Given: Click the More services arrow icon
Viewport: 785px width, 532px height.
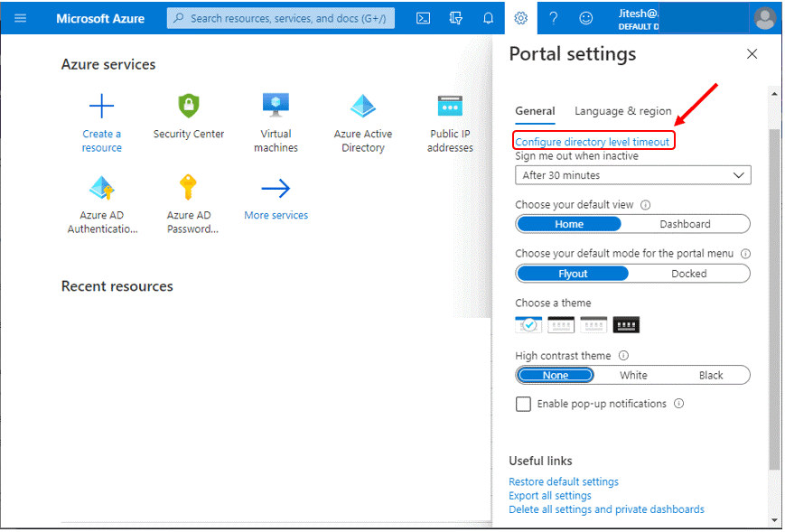Looking at the screenshot, I should point(276,189).
